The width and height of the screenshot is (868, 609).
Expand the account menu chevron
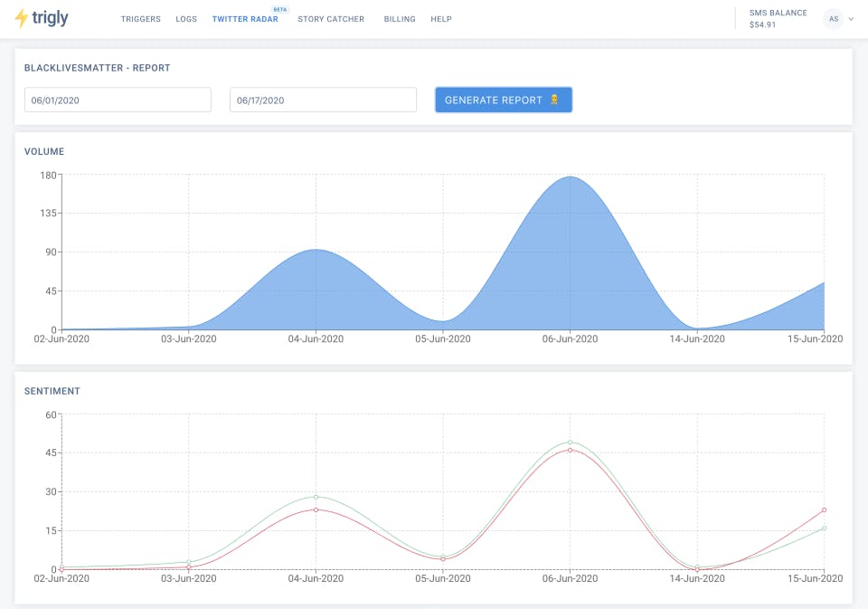pyautogui.click(x=851, y=19)
